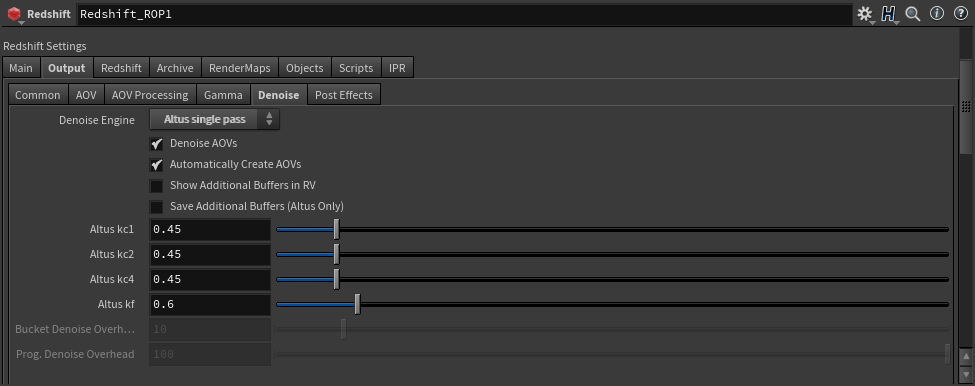
Task: Enable Show Additional Buffers in RV
Action: [157, 185]
